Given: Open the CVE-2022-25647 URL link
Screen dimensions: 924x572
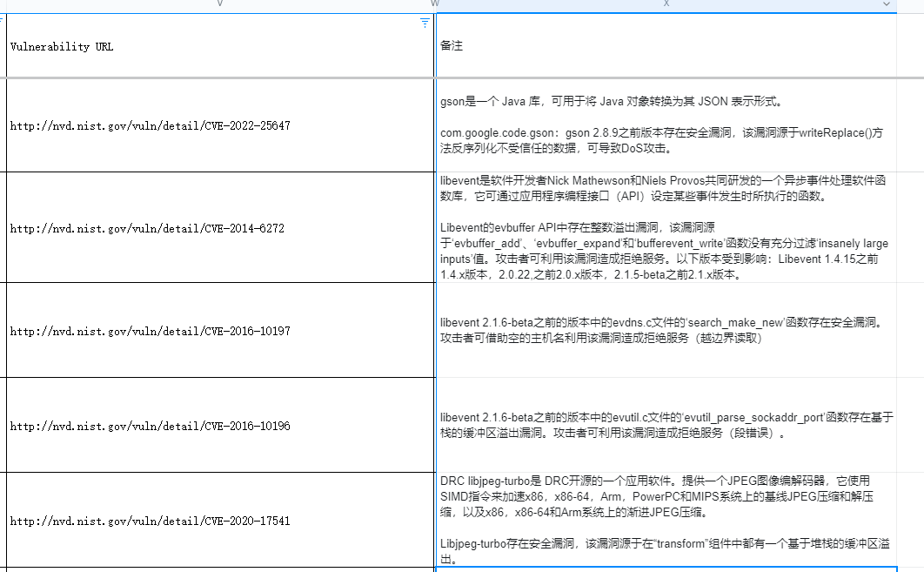Looking at the screenshot, I should (x=150, y=126).
